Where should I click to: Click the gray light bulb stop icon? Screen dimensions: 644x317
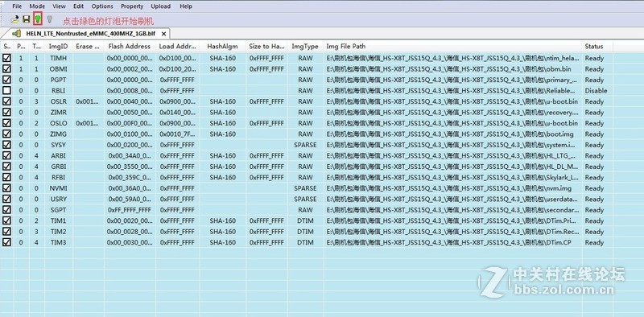tap(49, 19)
